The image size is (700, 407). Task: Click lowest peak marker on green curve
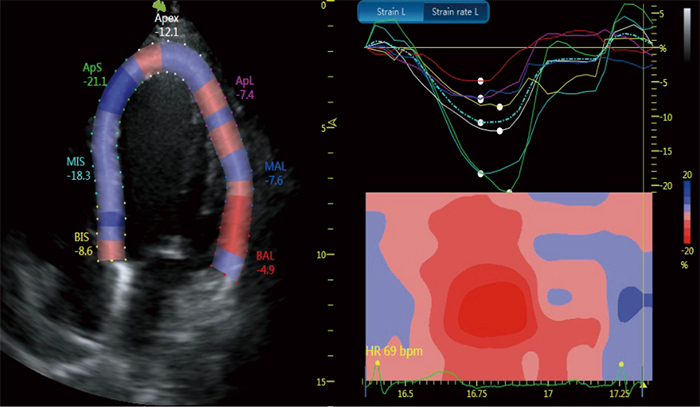510,190
